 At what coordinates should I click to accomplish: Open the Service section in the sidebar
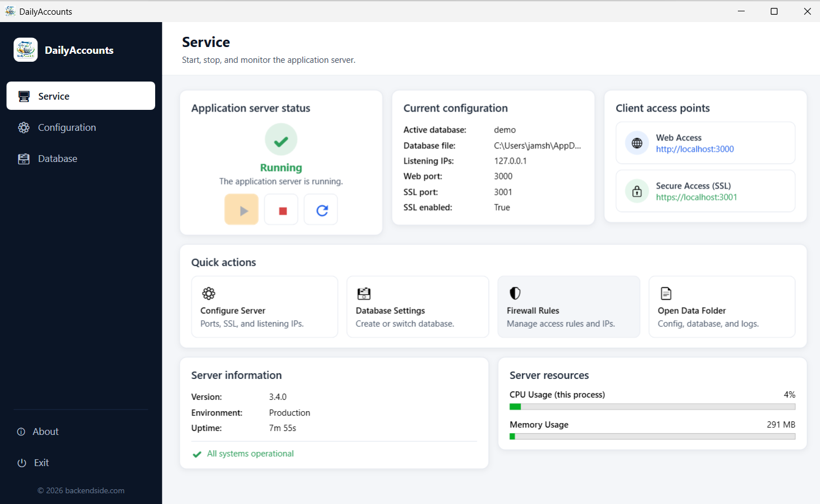coord(81,96)
